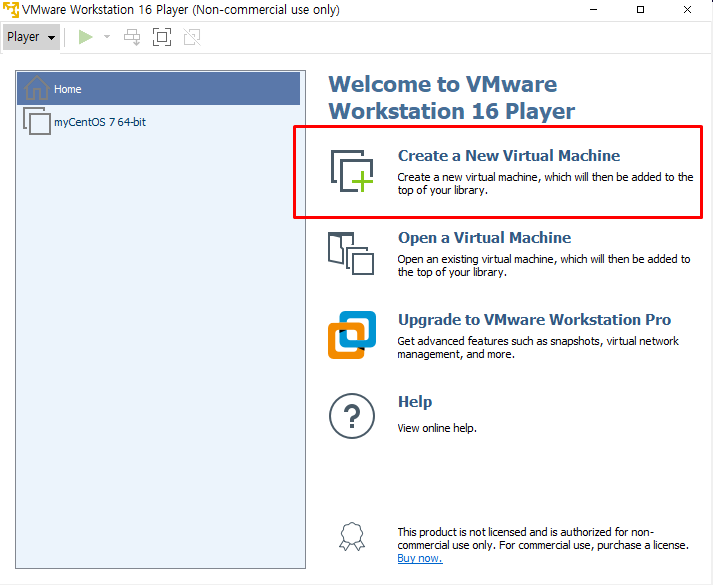
Task: Click the Buy now link
Action: pos(420,558)
